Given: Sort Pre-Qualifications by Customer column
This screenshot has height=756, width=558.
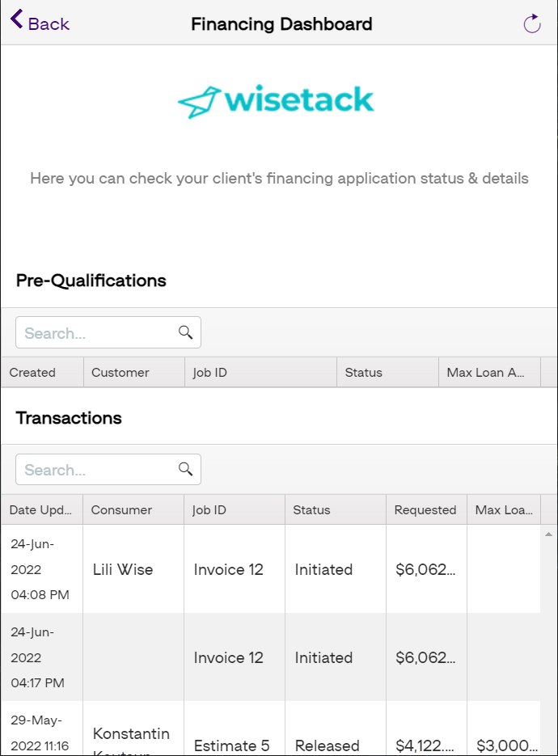Looking at the screenshot, I should coord(134,372).
